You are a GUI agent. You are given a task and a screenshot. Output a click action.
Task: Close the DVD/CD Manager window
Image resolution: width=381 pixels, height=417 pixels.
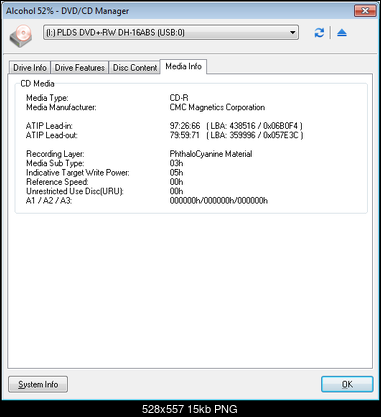point(365,11)
